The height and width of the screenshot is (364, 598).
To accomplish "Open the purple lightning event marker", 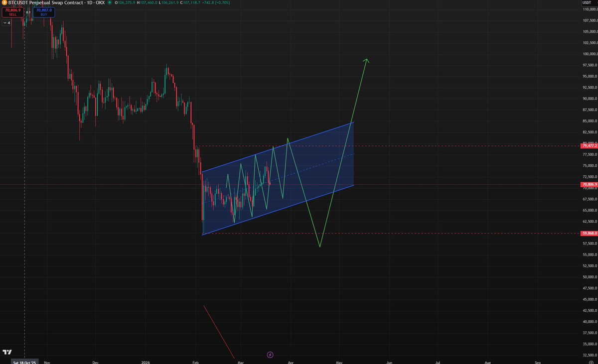I will 270,355.
